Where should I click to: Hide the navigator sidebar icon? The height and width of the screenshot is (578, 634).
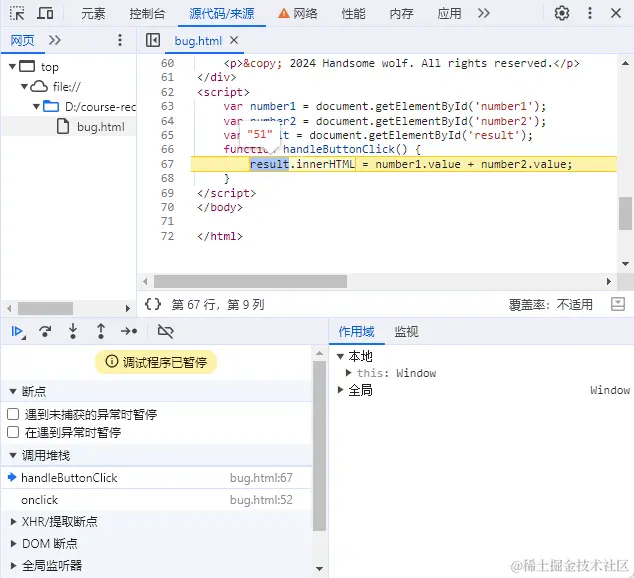tap(153, 40)
